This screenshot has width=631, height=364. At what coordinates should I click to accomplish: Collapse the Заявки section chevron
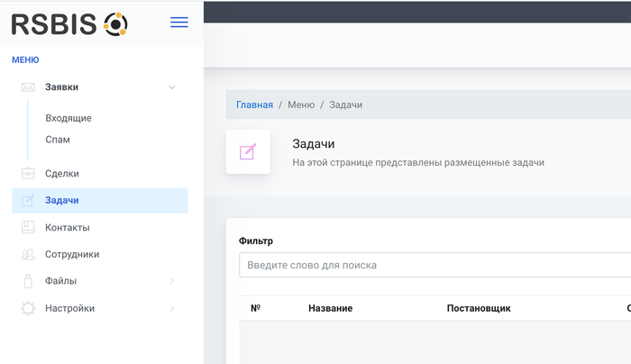tap(171, 87)
